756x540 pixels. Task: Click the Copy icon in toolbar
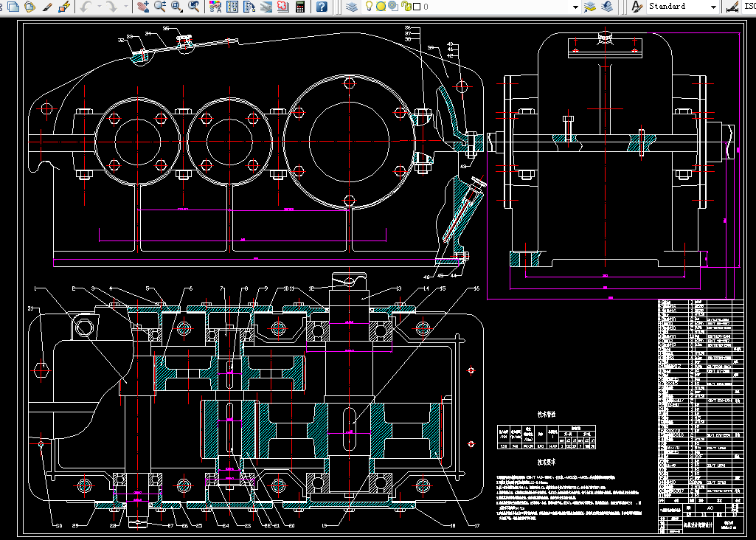pyautogui.click(x=13, y=6)
